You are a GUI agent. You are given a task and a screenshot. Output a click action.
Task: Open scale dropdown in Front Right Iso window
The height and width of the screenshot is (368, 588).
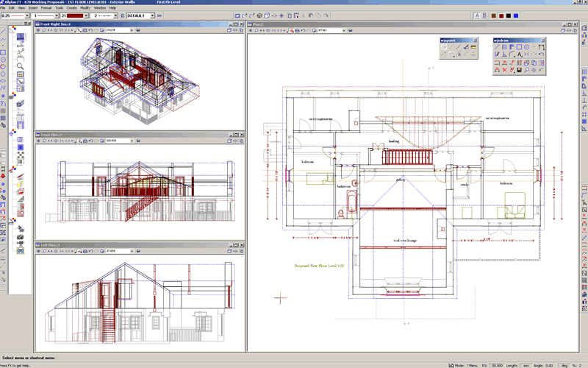pos(132,30)
